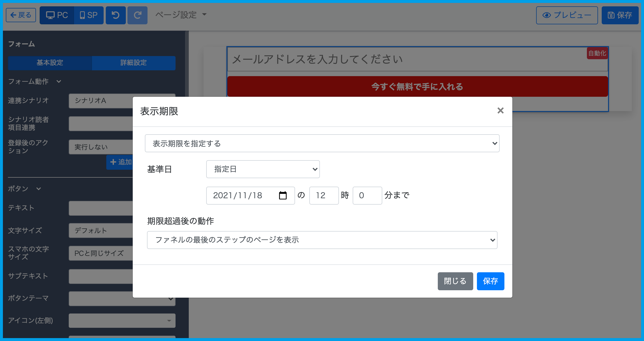Click the blue 保存 button in dialog
The image size is (644, 341).
pyautogui.click(x=490, y=281)
